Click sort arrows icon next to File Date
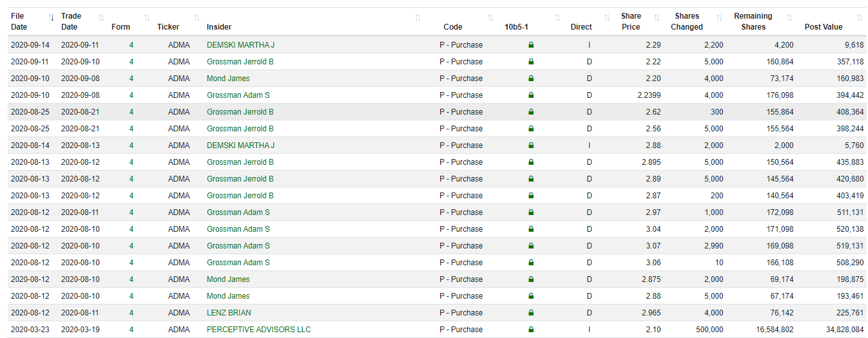 pos(52,17)
